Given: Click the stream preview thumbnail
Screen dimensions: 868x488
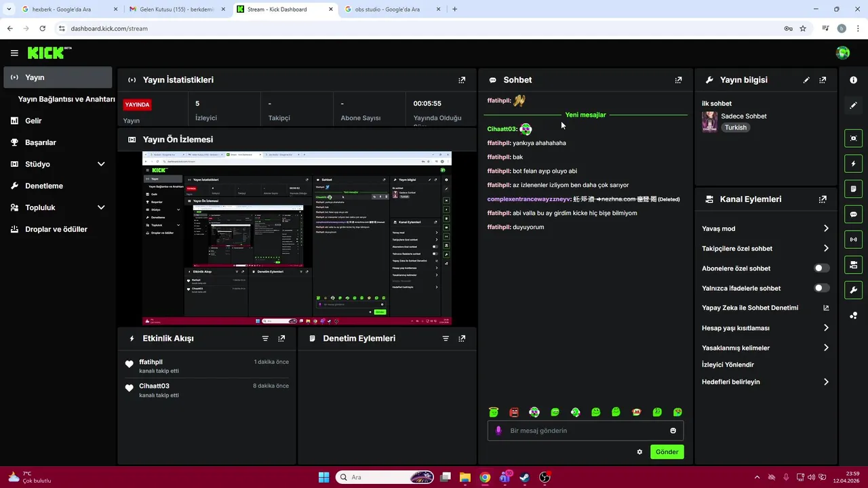Looking at the screenshot, I should [297, 238].
